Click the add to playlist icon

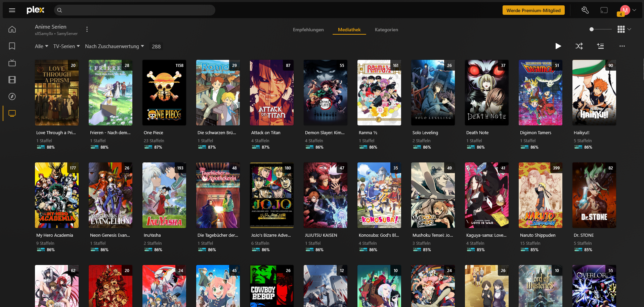coord(601,46)
